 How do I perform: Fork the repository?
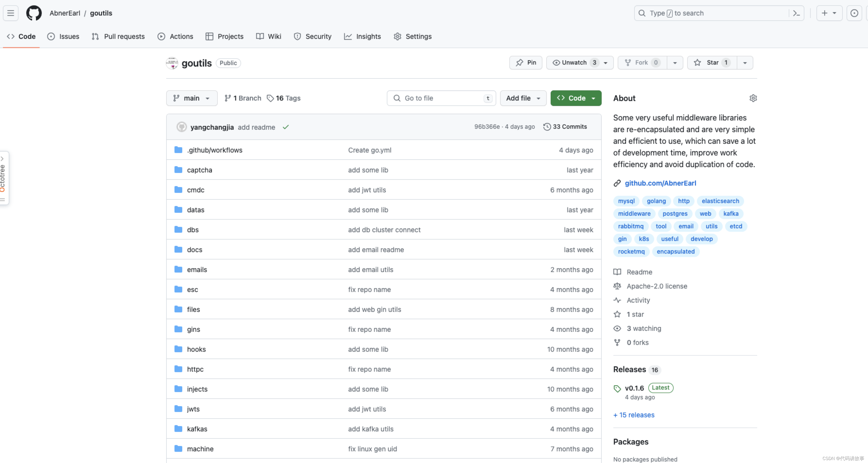pos(642,63)
